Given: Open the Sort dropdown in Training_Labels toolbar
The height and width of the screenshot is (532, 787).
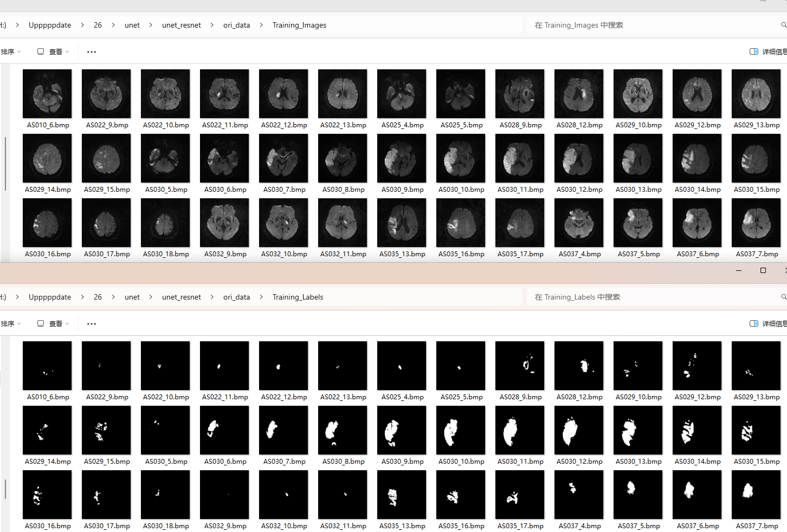Looking at the screenshot, I should click(11, 324).
